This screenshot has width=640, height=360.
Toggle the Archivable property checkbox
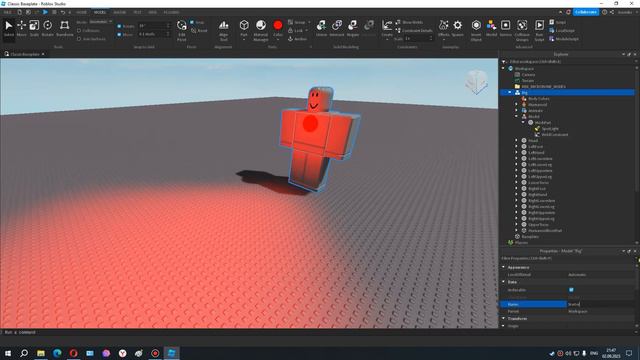click(571, 290)
